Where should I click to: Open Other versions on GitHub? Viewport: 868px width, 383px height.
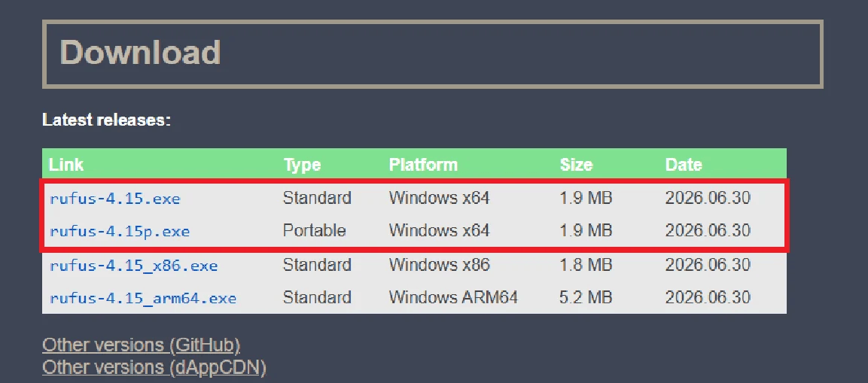click(142, 345)
